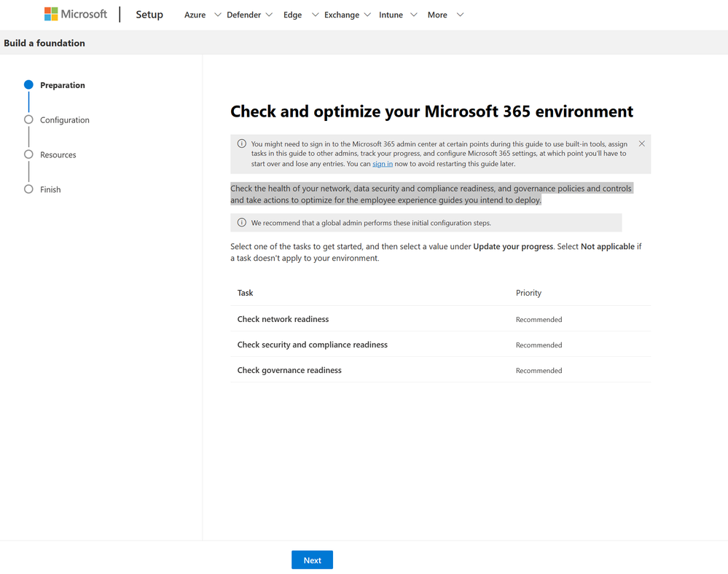Click the Preparation step label
This screenshot has width=728, height=574.
tap(63, 85)
